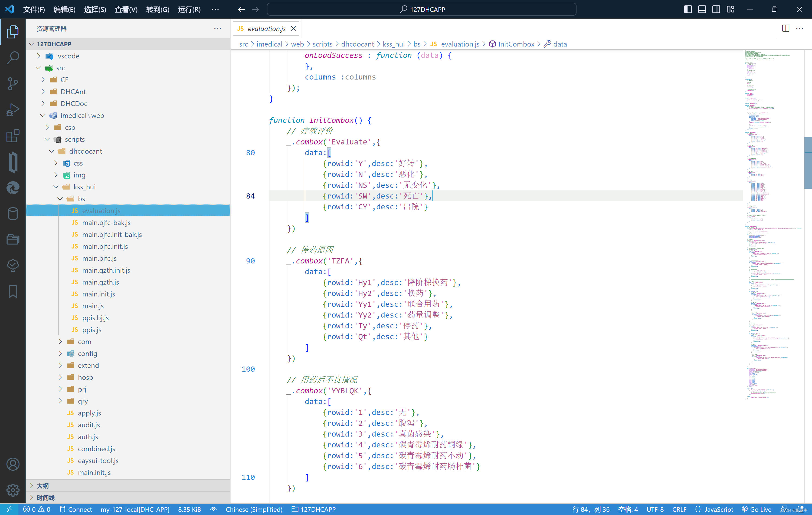Image resolution: width=812 pixels, height=515 pixels.
Task: Navigate forward with the right arrow
Action: [256, 9]
